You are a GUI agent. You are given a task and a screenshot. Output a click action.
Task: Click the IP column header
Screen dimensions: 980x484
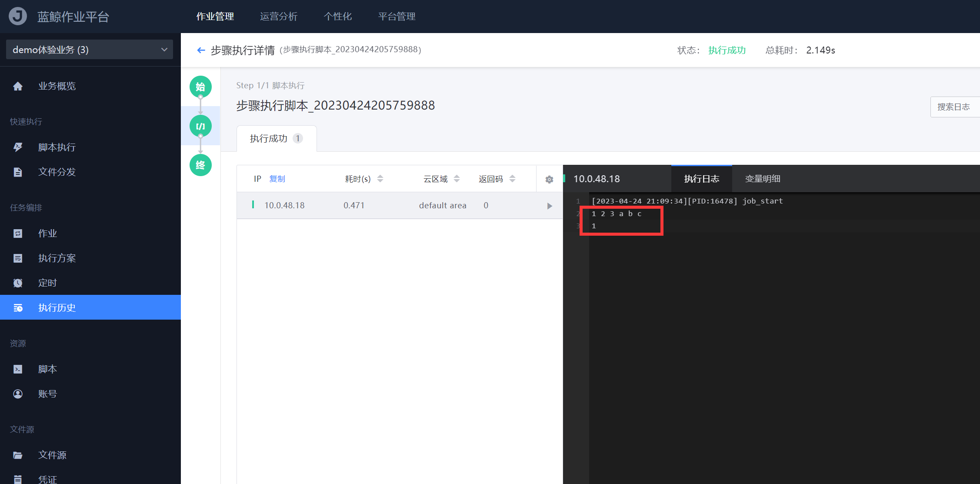257,179
